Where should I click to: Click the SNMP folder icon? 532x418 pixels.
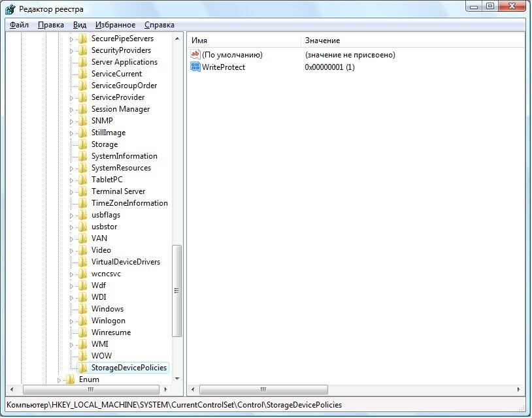pyautogui.click(x=82, y=121)
